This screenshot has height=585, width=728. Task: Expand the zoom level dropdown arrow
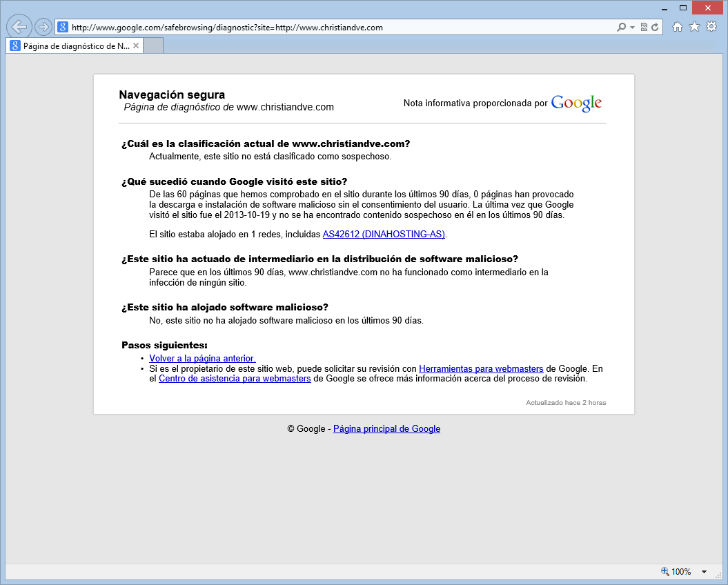[x=704, y=571]
